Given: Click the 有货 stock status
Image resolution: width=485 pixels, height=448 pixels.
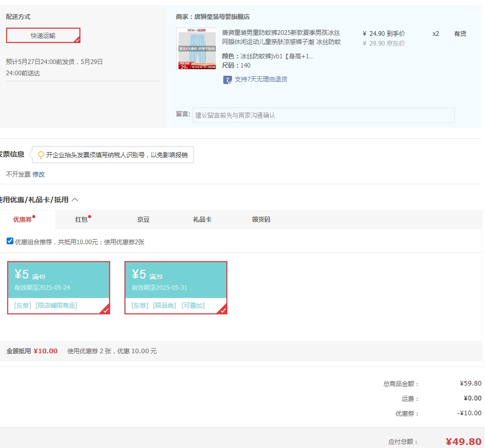Looking at the screenshot, I should (460, 34).
